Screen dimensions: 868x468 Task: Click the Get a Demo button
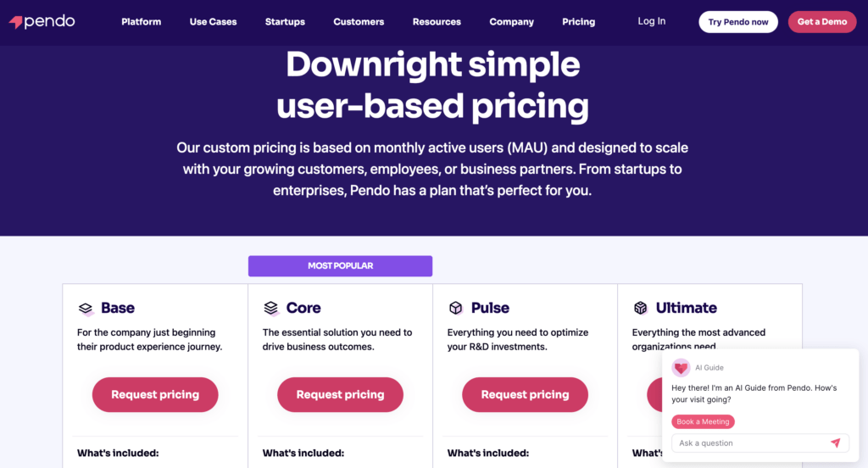[822, 22]
